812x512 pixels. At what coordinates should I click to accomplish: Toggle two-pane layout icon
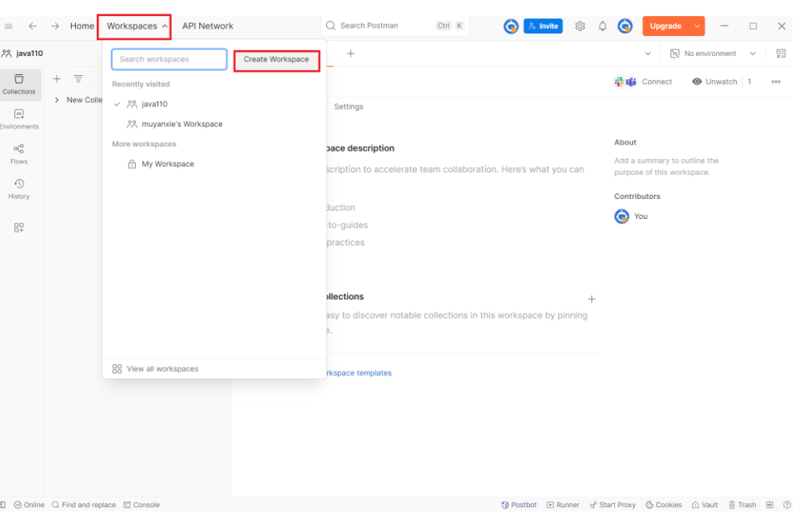(x=770, y=505)
